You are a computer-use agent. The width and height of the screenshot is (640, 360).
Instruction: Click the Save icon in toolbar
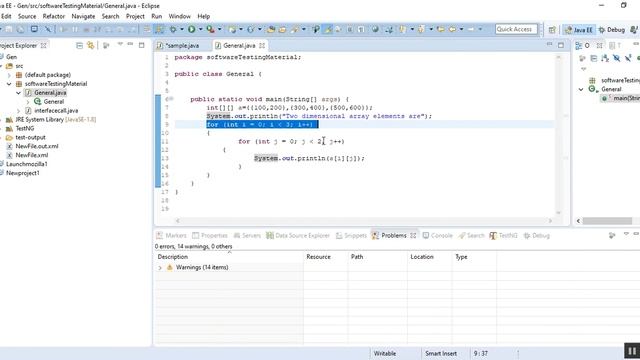coord(9,29)
